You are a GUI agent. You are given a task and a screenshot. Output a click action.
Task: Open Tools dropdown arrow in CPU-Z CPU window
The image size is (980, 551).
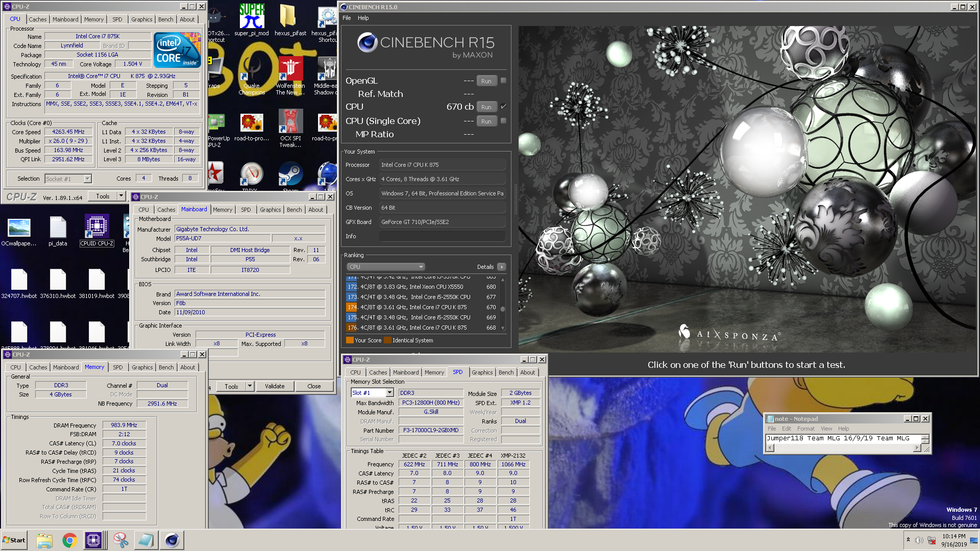[121, 196]
